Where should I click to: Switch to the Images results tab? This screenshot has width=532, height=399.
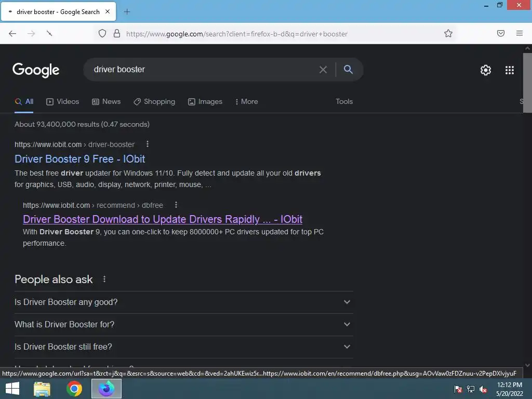[x=205, y=101]
